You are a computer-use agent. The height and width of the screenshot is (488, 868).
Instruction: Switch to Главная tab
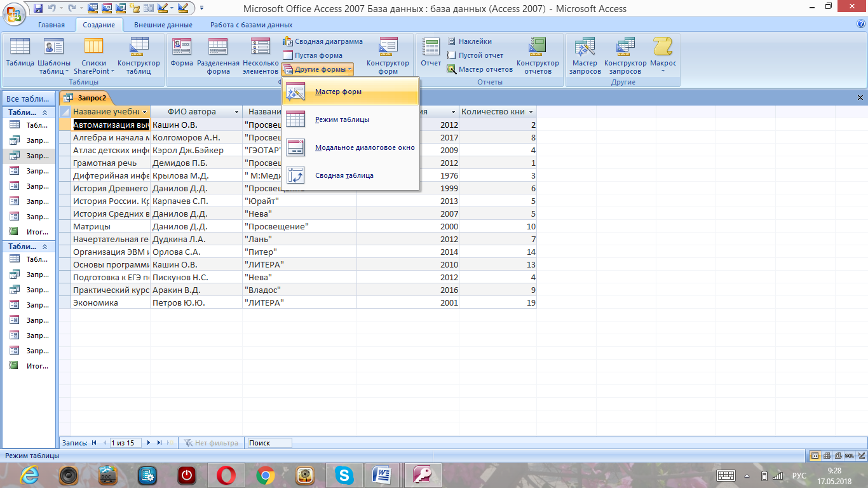tap(51, 25)
